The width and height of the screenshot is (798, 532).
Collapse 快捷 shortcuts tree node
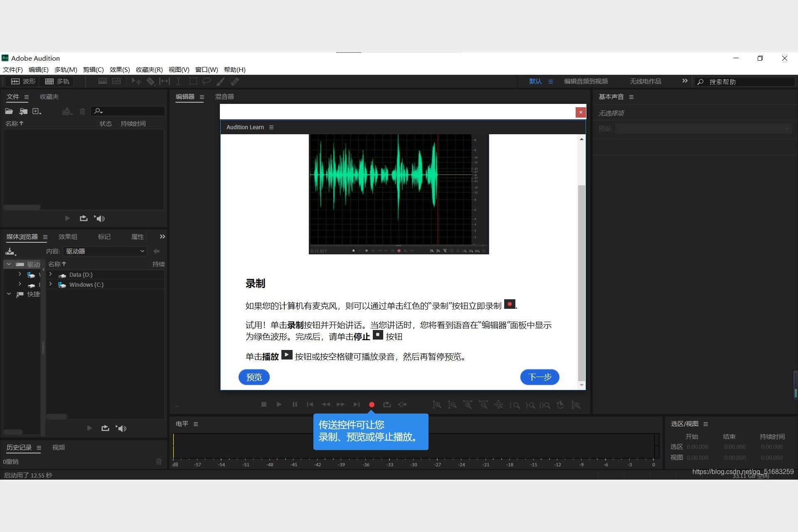pyautogui.click(x=9, y=294)
